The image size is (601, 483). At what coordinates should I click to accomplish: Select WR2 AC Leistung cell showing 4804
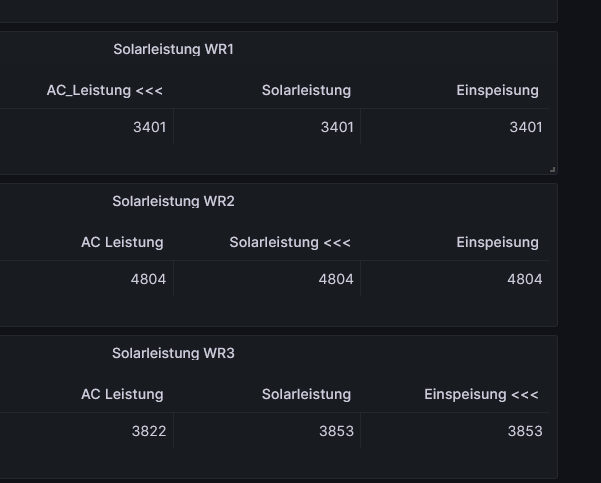tap(149, 279)
